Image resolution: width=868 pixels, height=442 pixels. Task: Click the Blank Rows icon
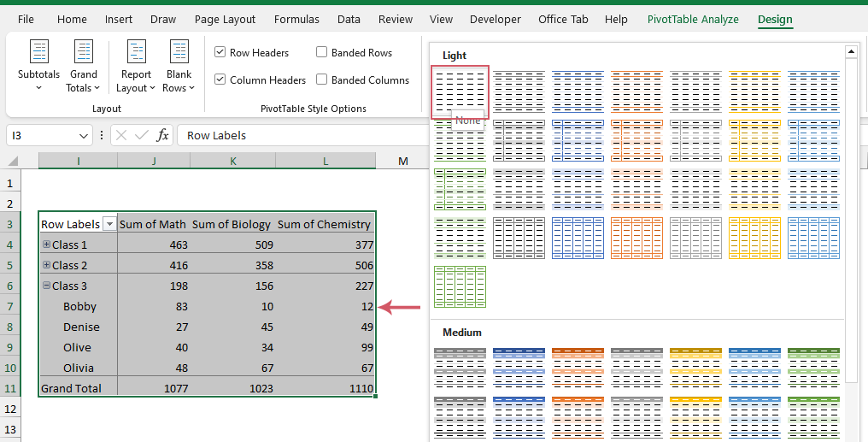179,52
